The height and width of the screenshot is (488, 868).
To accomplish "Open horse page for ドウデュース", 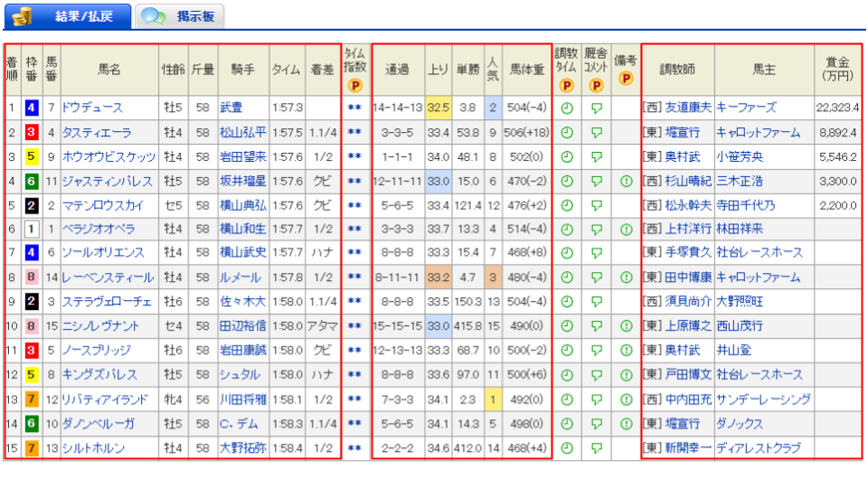I will (x=91, y=108).
